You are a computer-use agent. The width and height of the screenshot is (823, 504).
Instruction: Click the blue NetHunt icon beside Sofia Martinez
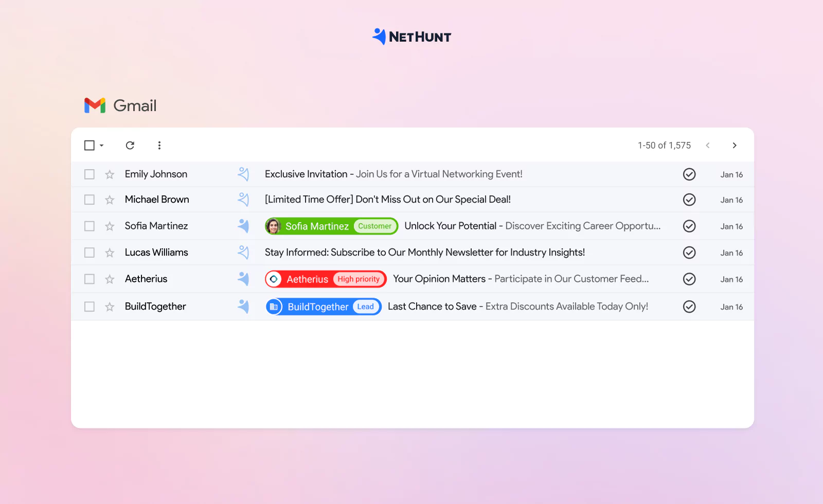(243, 226)
